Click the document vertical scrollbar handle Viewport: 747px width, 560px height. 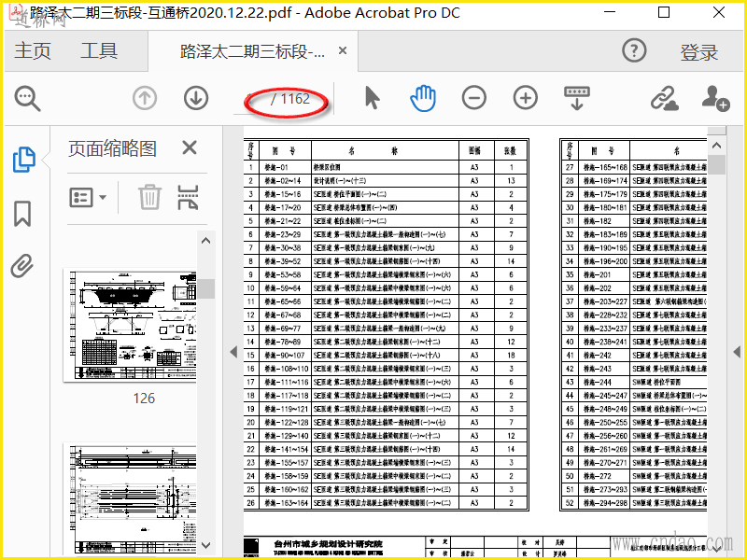[x=716, y=165]
